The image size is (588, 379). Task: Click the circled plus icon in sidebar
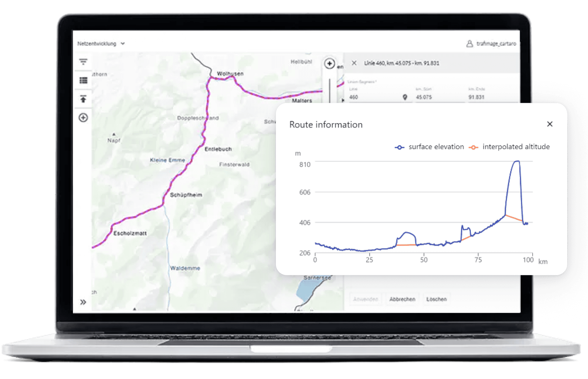(83, 118)
